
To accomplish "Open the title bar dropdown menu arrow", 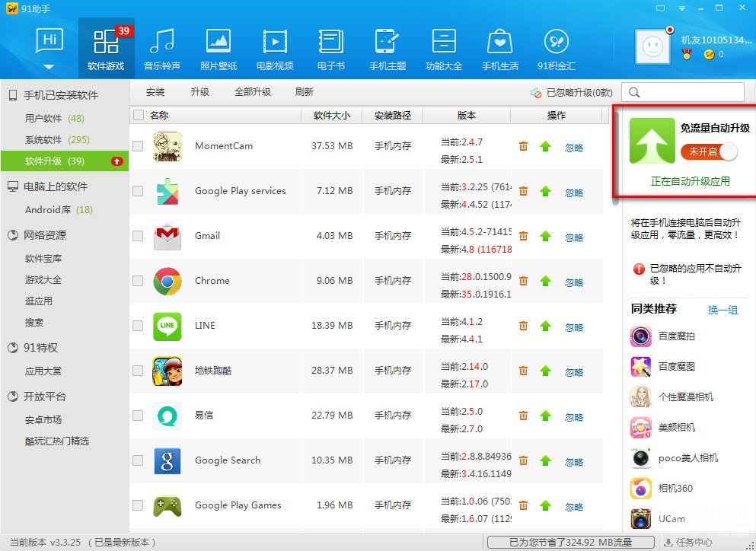I will click(x=681, y=8).
